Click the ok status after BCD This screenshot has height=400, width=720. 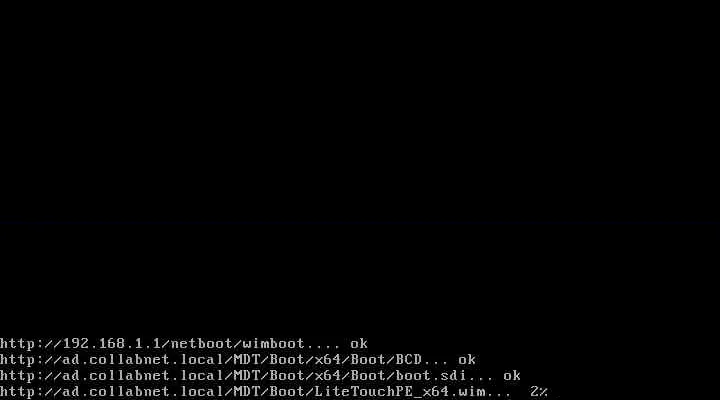click(467, 360)
